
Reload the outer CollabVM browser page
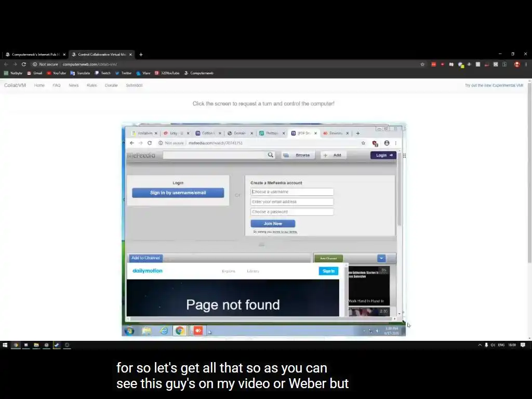pos(24,64)
